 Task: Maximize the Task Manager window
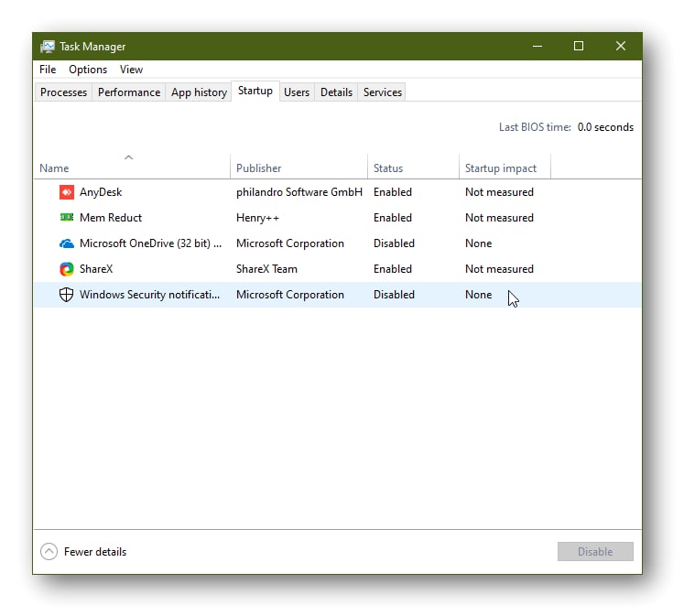(579, 46)
